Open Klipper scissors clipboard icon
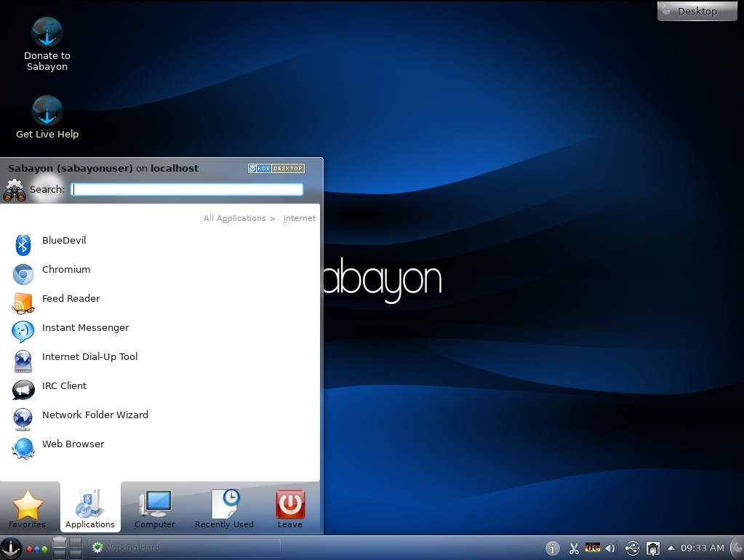The image size is (744, 560). pyautogui.click(x=574, y=548)
